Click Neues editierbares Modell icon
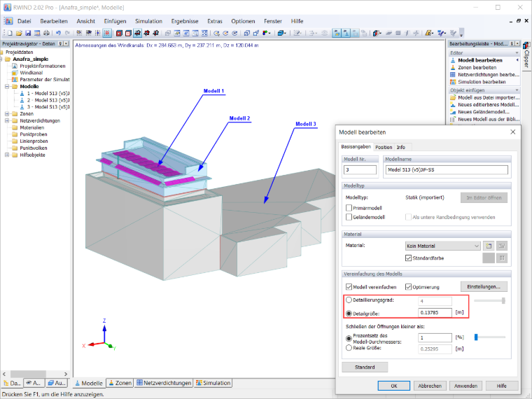The image size is (532, 399). click(453, 104)
